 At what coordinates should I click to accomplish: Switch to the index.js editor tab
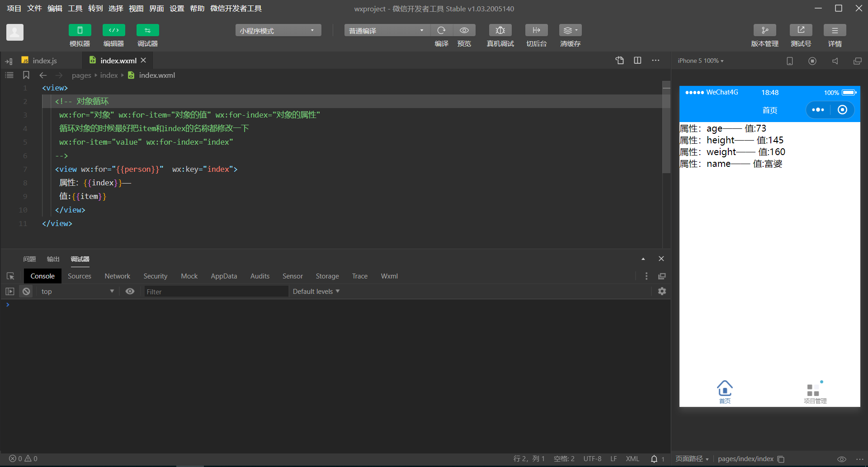click(44, 61)
